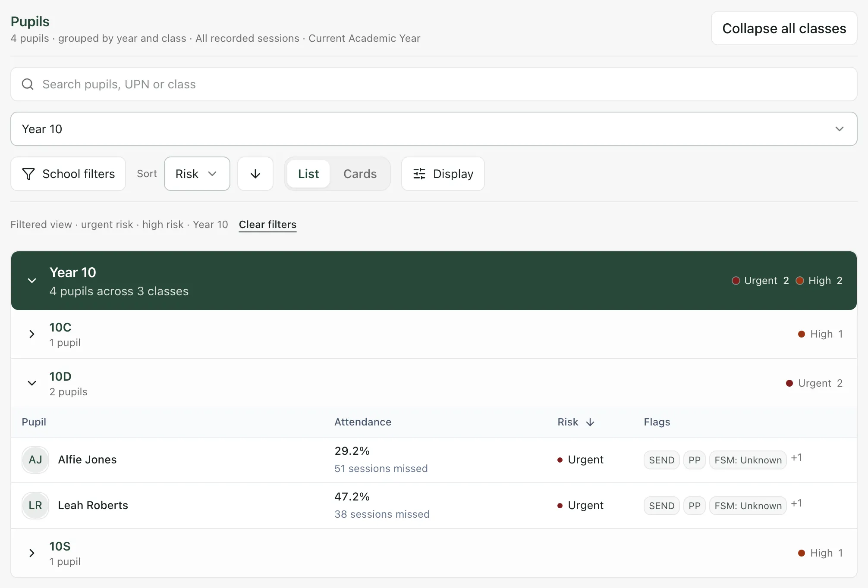Click FSM: Unknown flag for Alfie Jones
Screen dimensions: 868x588
[x=748, y=460]
